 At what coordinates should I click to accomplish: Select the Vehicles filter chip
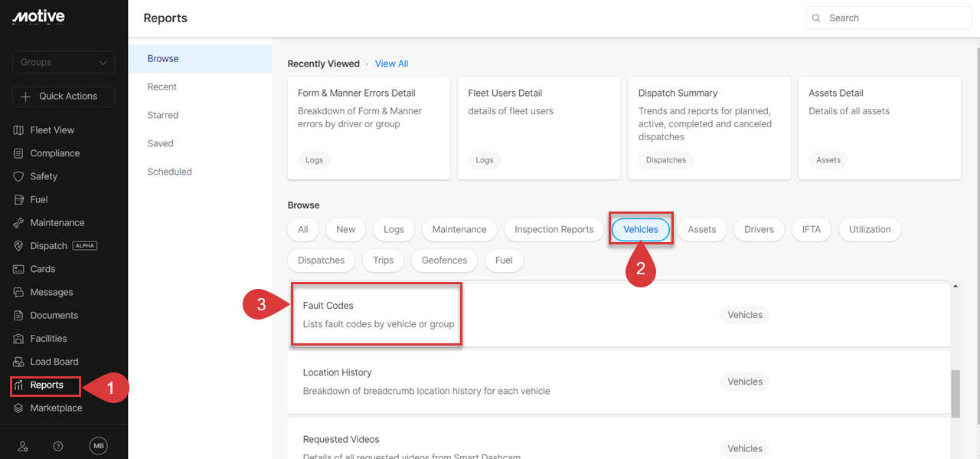coord(641,229)
